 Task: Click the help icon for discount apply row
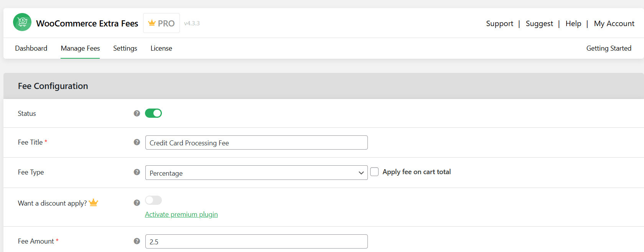coord(137,203)
